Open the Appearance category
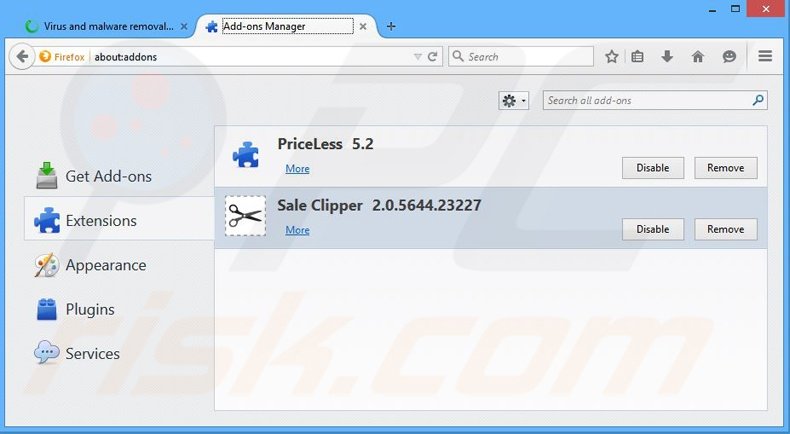Screen dimensions: 790x434 pos(119,265)
